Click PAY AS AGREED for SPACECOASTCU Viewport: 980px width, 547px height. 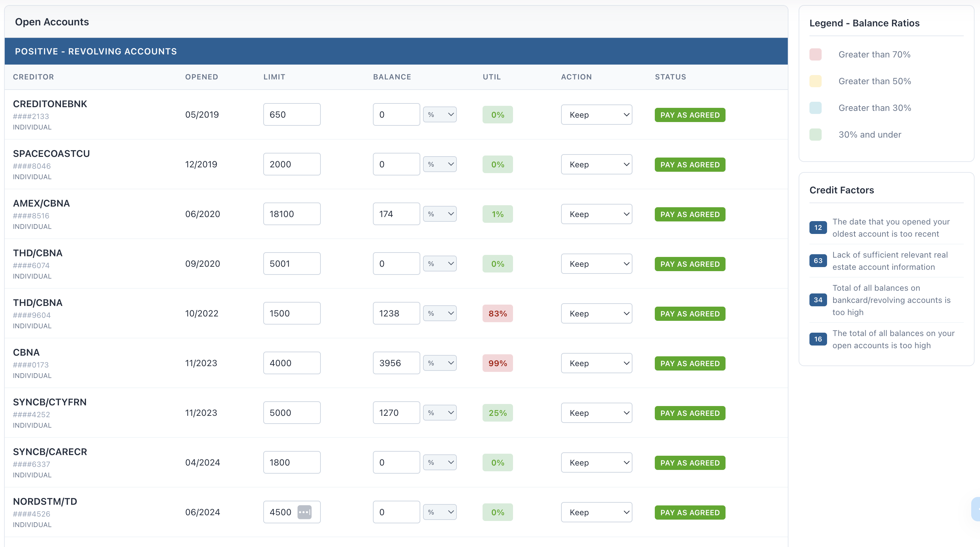[690, 164]
